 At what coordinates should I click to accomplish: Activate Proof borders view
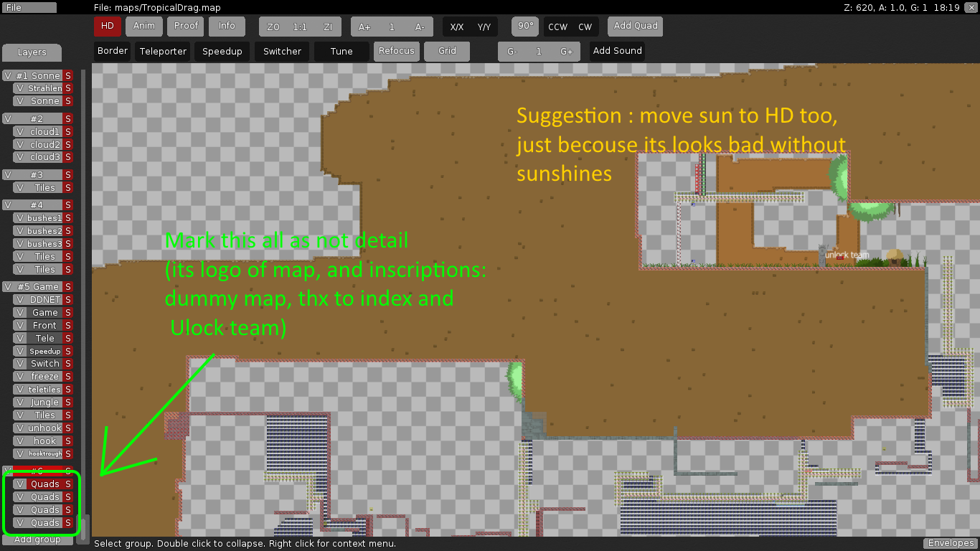185,26
